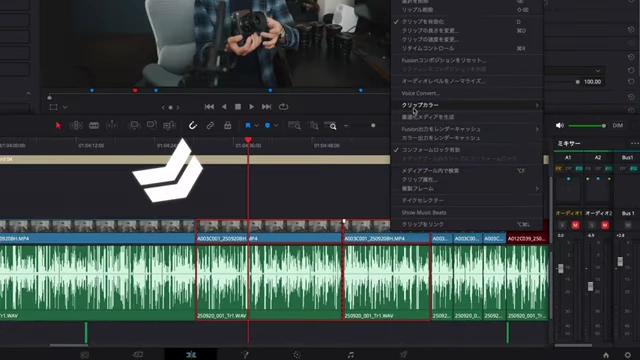Open EQ on the Bus1 channel
Image resolution: width=640 pixels, height=360 pixels.
pyautogui.click(x=633, y=169)
